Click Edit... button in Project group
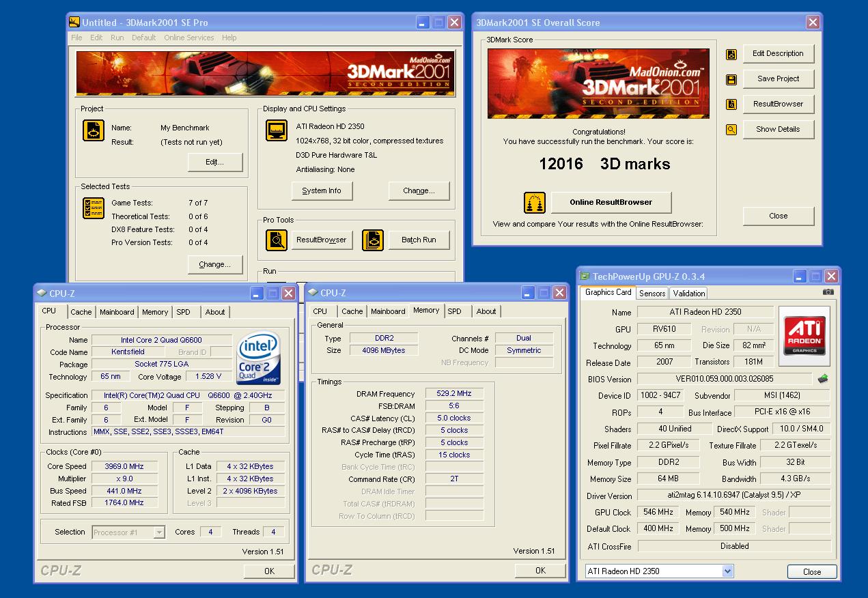The image size is (868, 598). coord(215,162)
